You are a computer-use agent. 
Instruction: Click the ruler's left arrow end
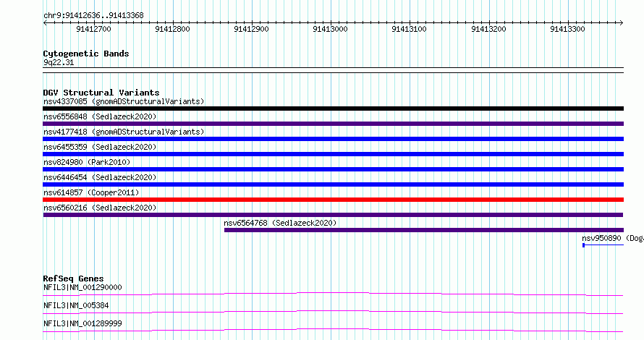pyautogui.click(x=45, y=23)
